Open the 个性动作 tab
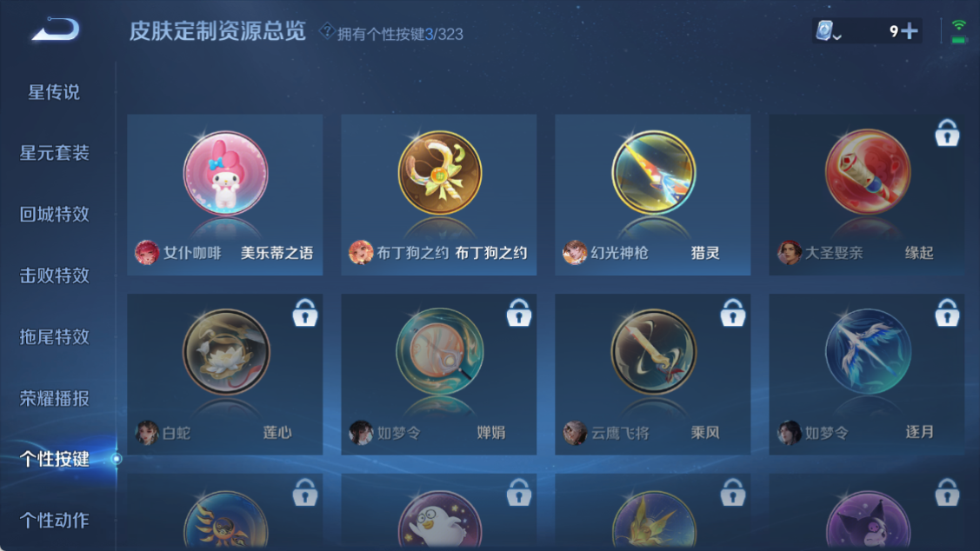The height and width of the screenshot is (551, 980). 55,520
